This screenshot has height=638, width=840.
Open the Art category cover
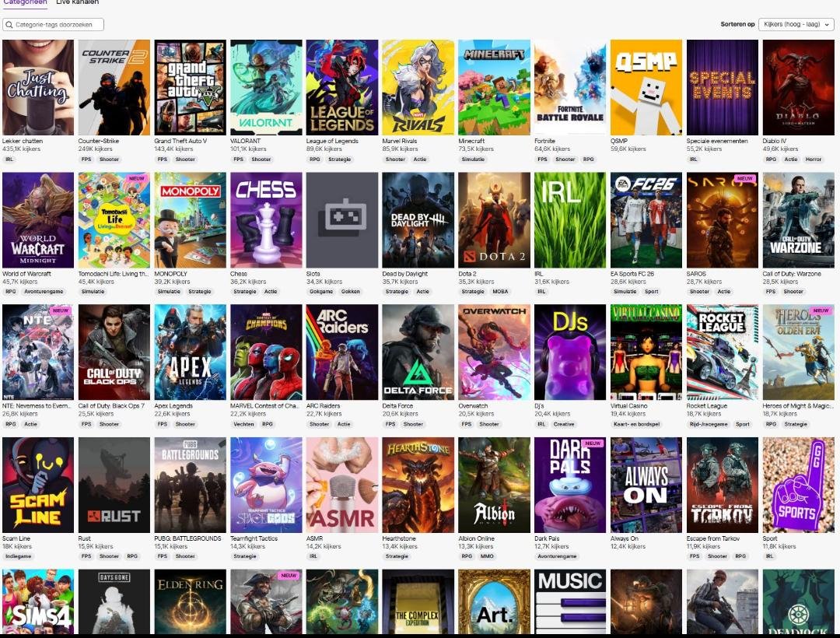[495, 602]
